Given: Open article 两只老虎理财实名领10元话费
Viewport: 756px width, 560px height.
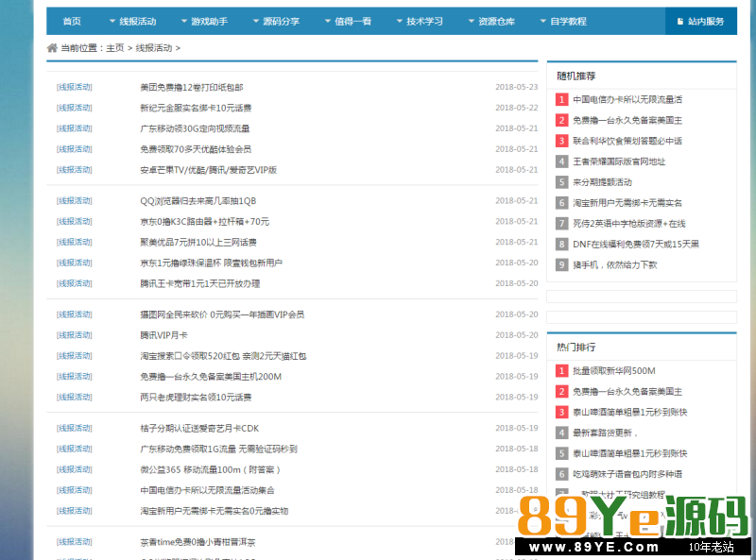Looking at the screenshot, I should [196, 398].
